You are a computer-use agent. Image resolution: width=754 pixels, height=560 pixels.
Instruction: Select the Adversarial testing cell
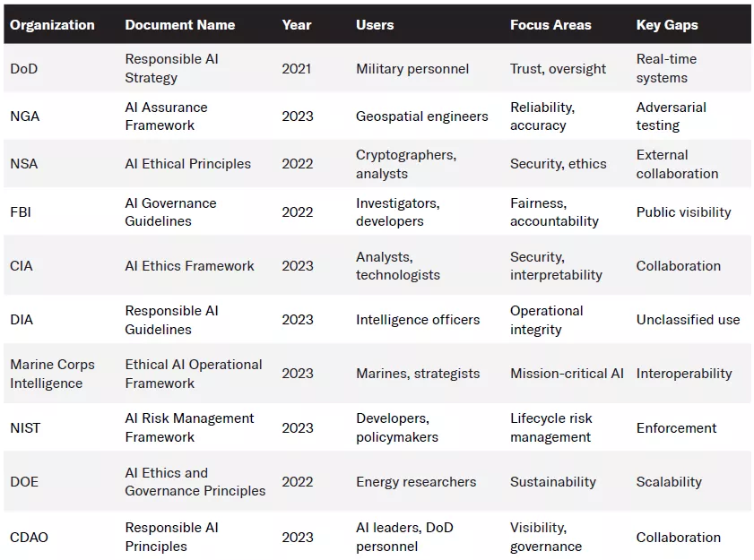(x=672, y=116)
